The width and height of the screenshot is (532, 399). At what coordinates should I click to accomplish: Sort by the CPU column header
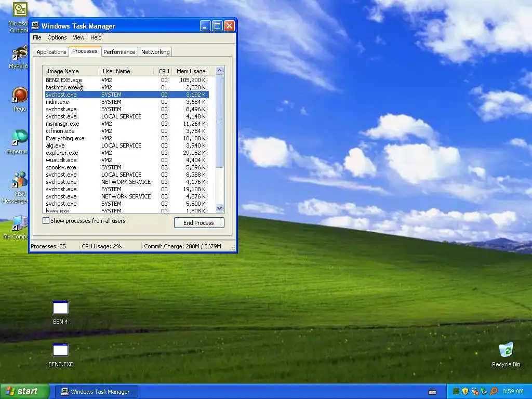tap(163, 71)
